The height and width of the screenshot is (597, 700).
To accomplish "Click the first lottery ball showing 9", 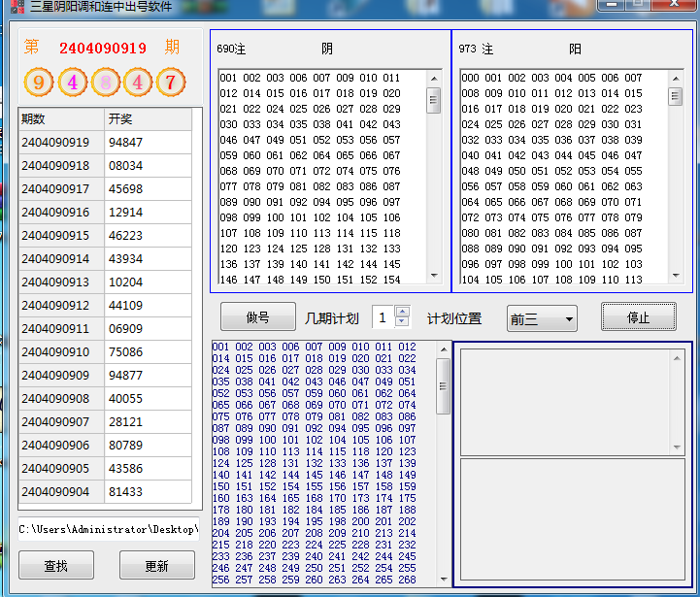I will (x=38, y=83).
